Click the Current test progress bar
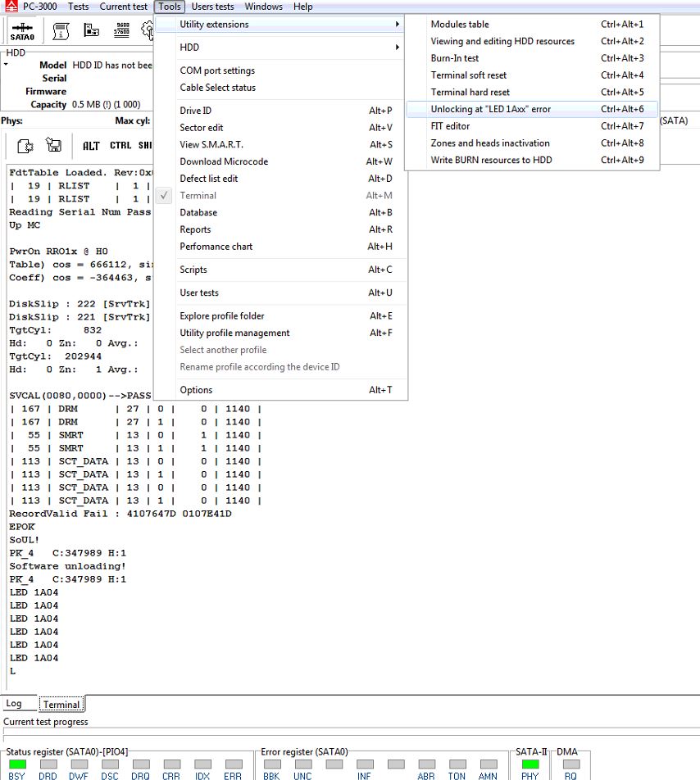700x780 pixels. point(350,735)
